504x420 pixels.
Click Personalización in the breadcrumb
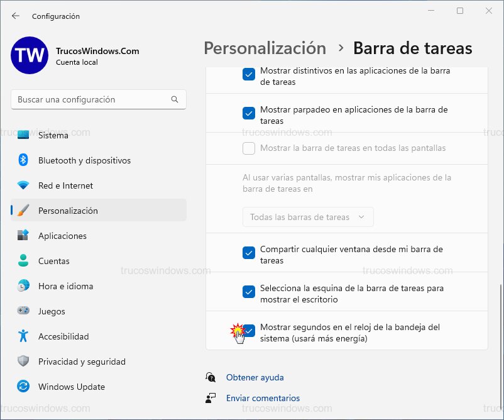coord(265,48)
